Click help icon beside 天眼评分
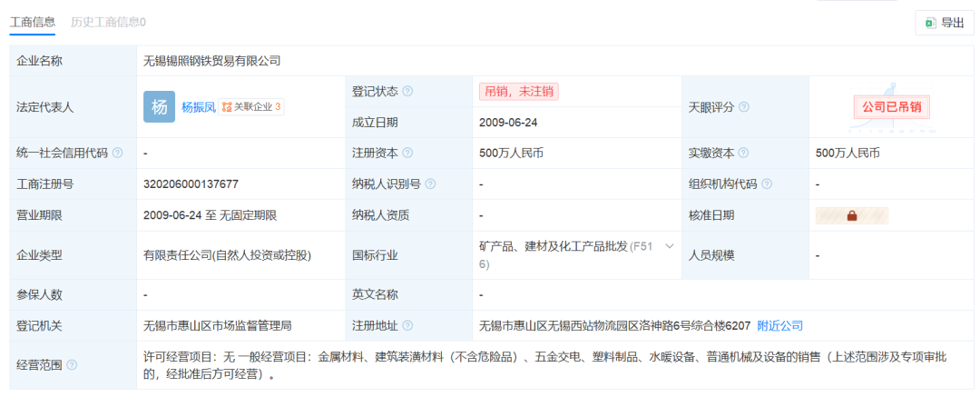Screen dimensions: 980x397 tap(744, 107)
